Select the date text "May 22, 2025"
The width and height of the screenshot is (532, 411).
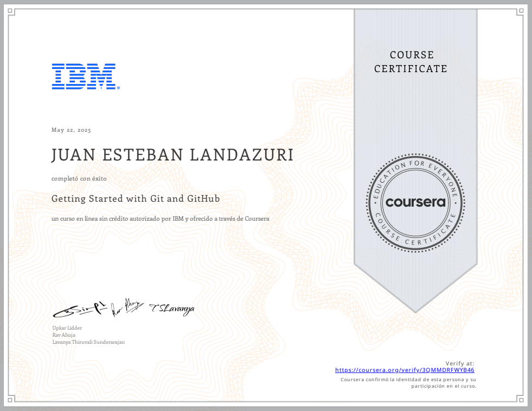(71, 130)
